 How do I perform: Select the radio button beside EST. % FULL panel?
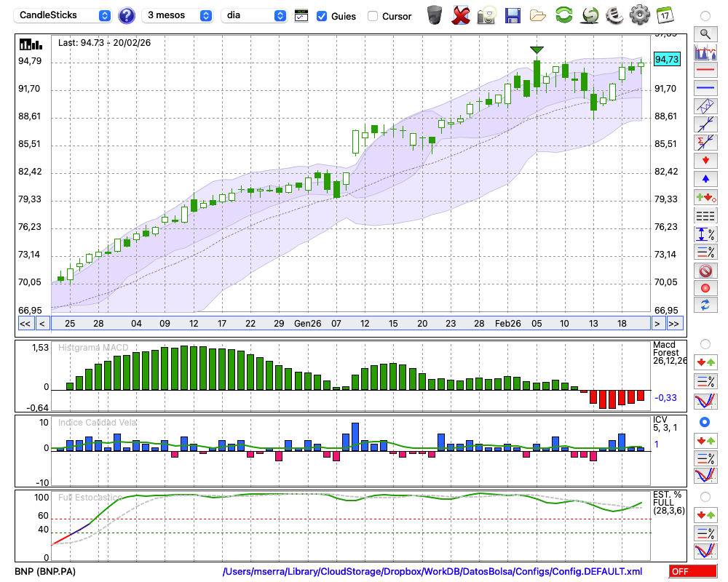pyautogui.click(x=705, y=496)
